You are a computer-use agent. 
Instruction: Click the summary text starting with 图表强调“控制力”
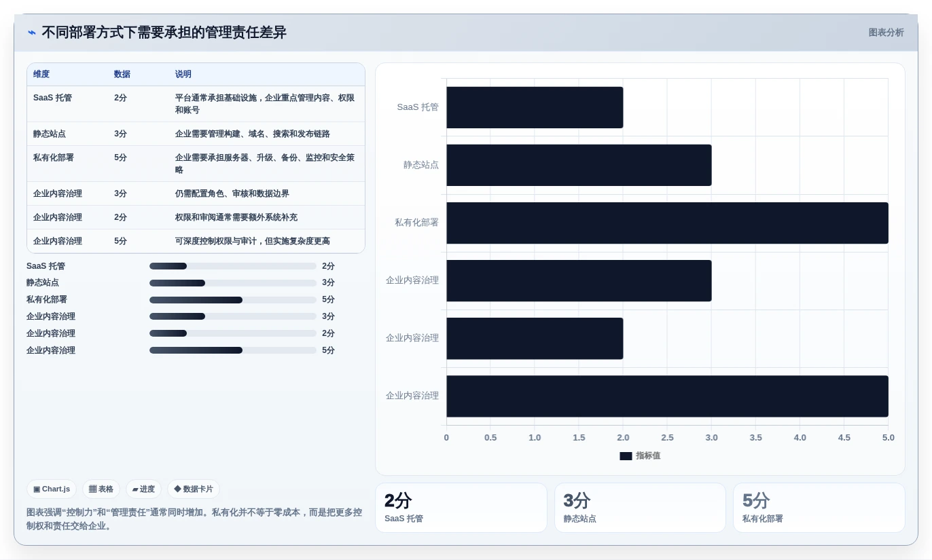pyautogui.click(x=194, y=519)
